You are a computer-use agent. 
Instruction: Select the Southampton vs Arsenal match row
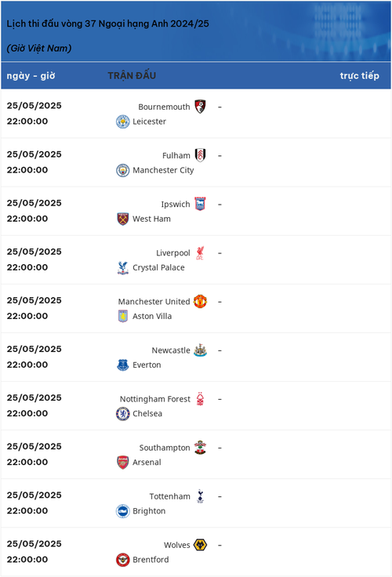tap(196, 455)
